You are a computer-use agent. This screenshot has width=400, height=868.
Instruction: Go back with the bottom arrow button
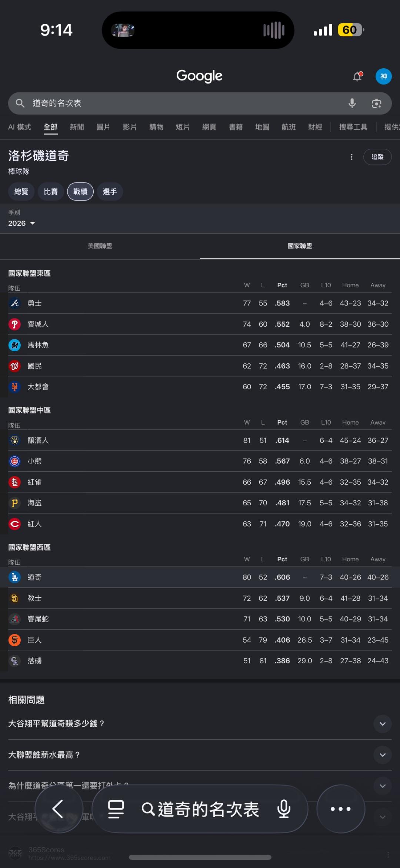(59, 809)
